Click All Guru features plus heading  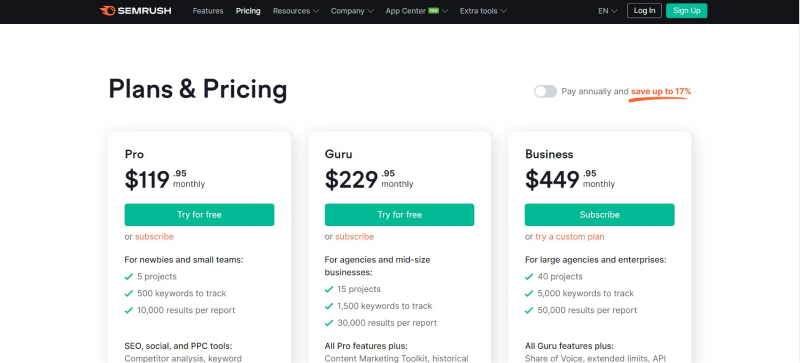pos(569,346)
